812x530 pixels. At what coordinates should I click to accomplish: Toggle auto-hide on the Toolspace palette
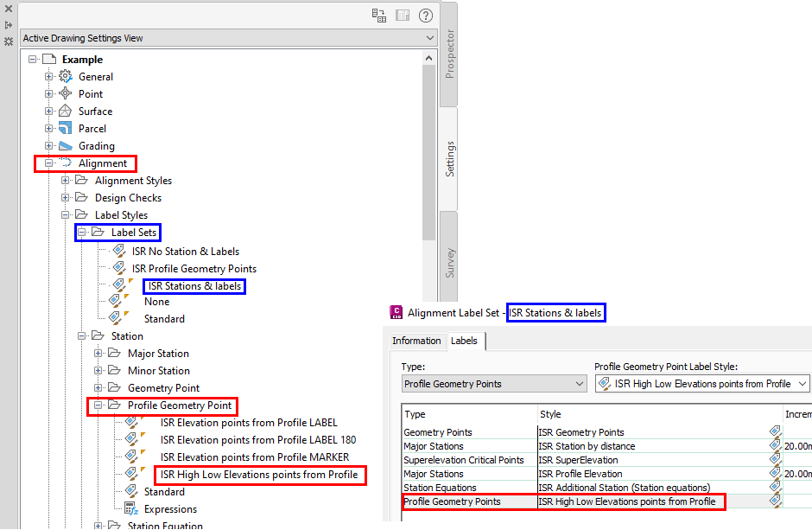point(9,25)
